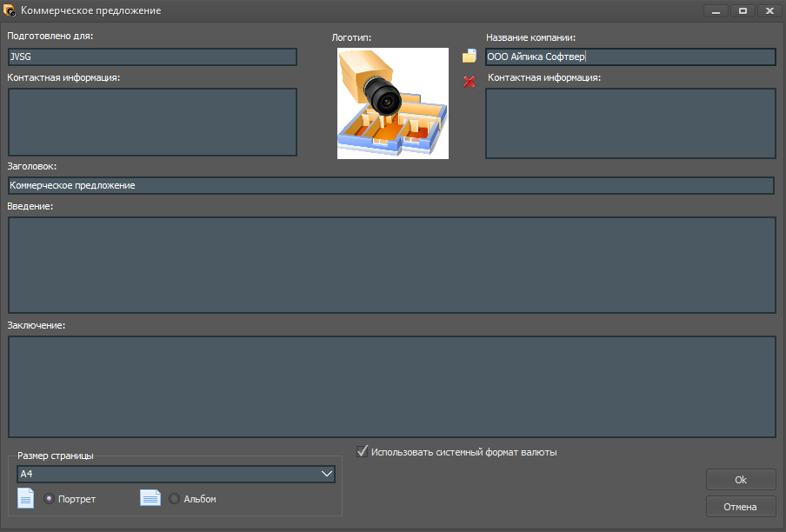Focus the Подготовлено для field containing JVSG
786x532 pixels.
tap(152, 57)
